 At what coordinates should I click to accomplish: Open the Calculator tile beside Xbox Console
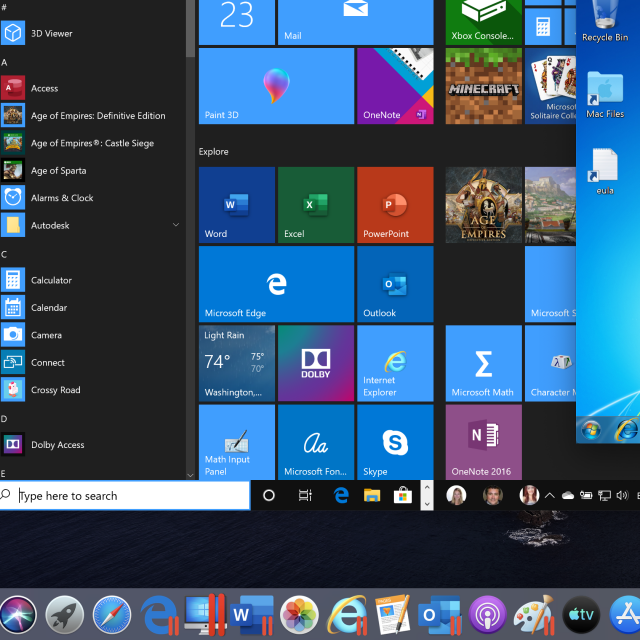tap(543, 27)
